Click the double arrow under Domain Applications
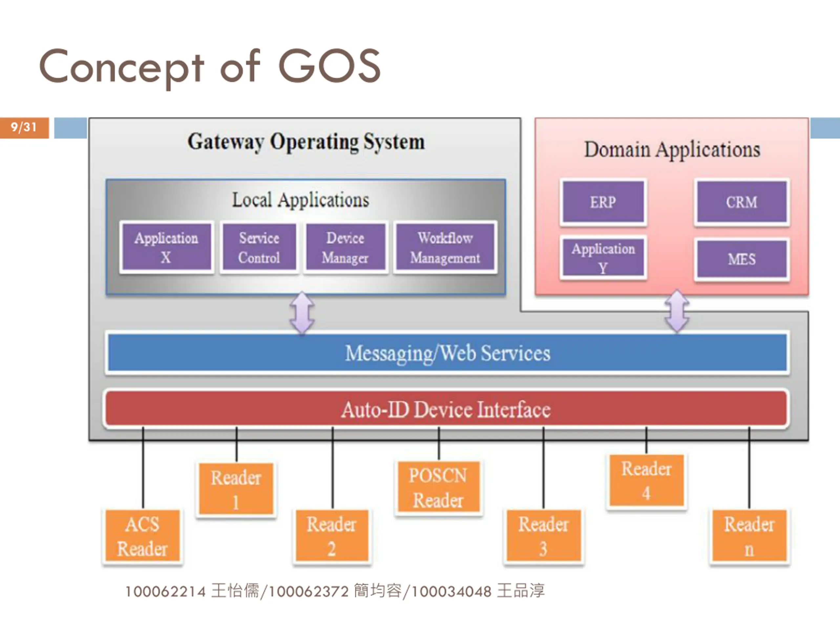 tap(677, 311)
